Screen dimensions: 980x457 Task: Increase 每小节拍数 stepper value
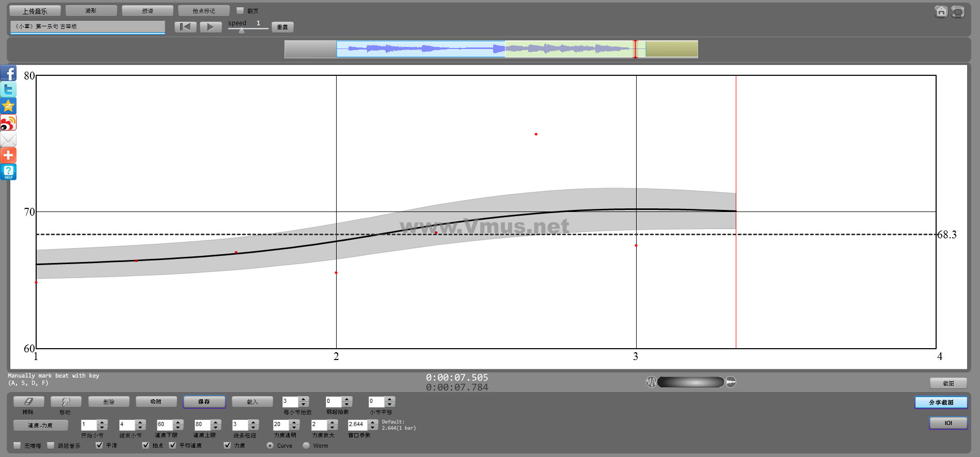[304, 399]
